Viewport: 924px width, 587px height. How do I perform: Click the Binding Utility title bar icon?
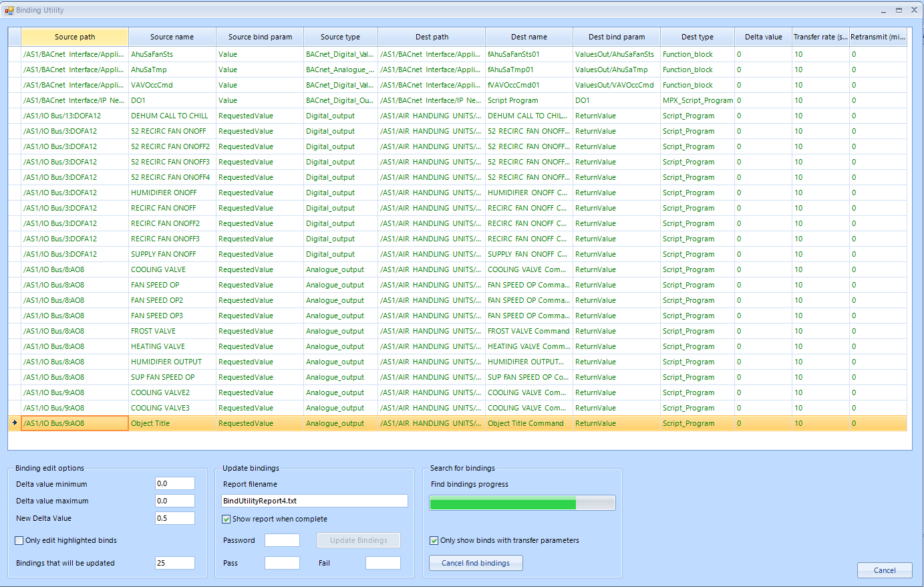(x=9, y=10)
